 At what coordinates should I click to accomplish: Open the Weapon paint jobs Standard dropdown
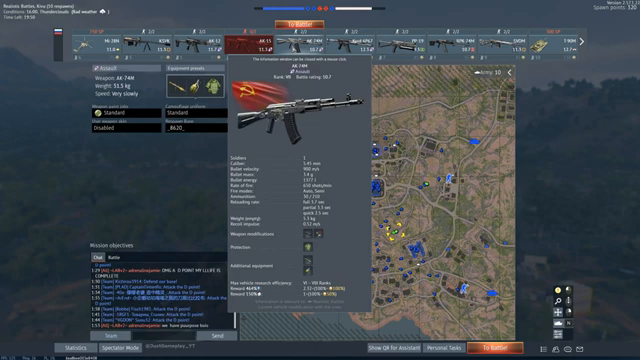click(x=127, y=113)
